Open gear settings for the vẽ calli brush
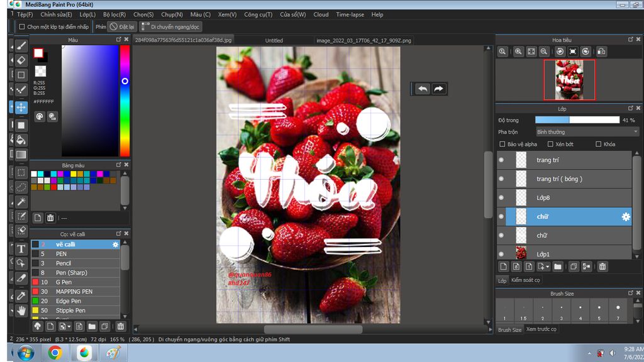The height and width of the screenshot is (362, 644). 116,244
